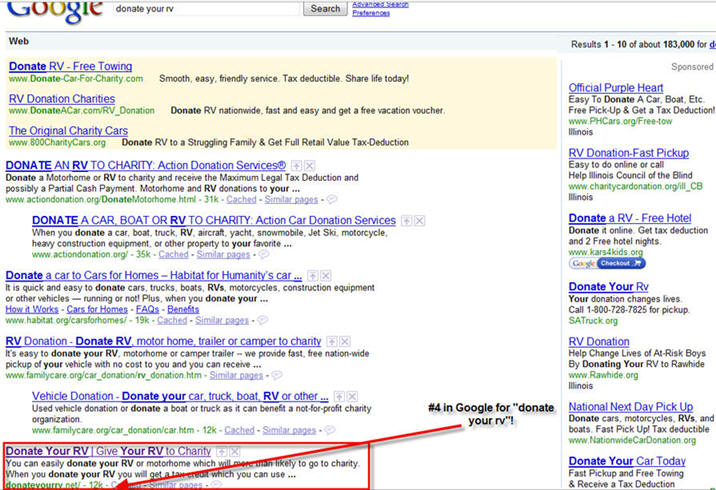Open the Preferences link
The image size is (716, 490).
371,13
